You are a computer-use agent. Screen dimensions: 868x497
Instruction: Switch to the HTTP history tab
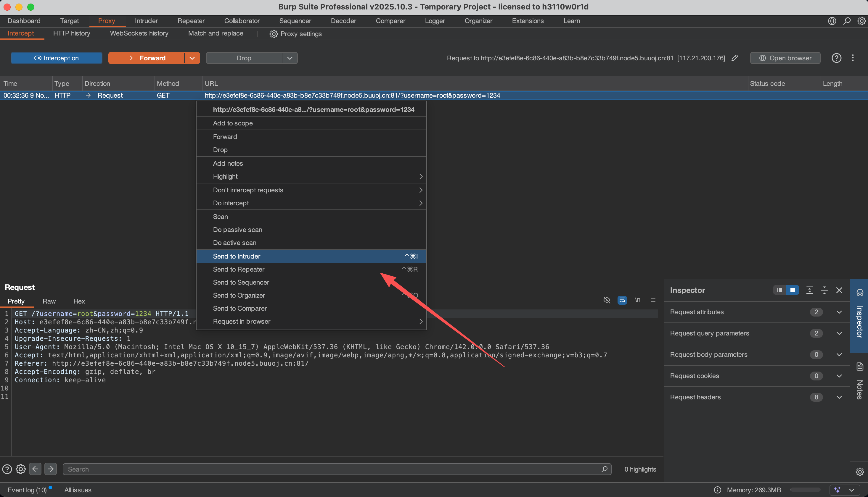72,33
